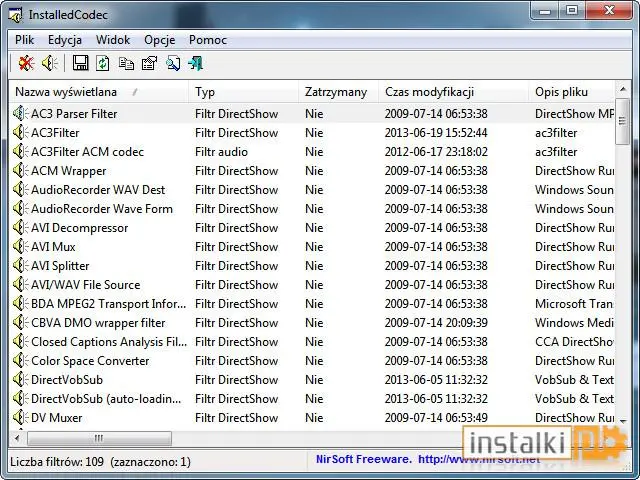The height and width of the screenshot is (480, 640).
Task: Select the DirectVobSub row
Action: coord(312,380)
